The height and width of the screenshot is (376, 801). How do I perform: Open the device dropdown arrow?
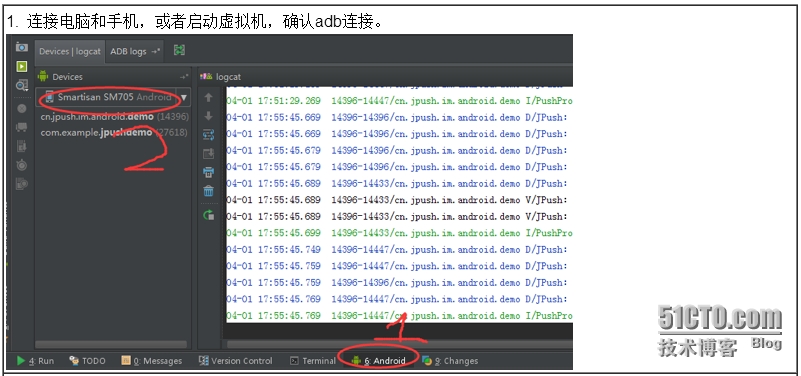click(x=183, y=97)
